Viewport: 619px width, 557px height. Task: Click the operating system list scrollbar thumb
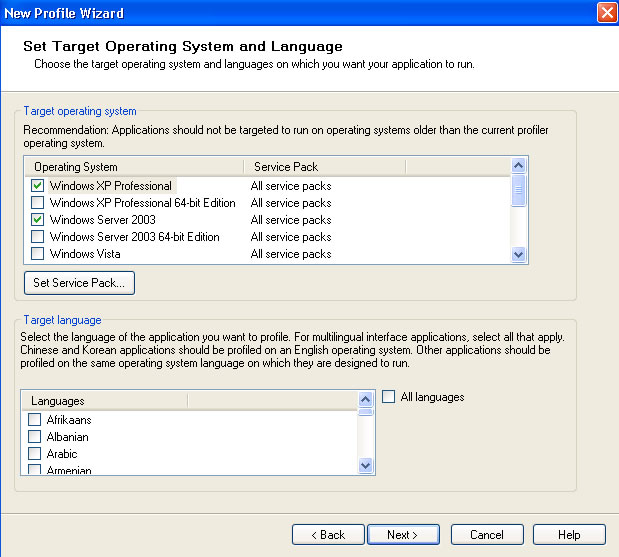(x=518, y=190)
